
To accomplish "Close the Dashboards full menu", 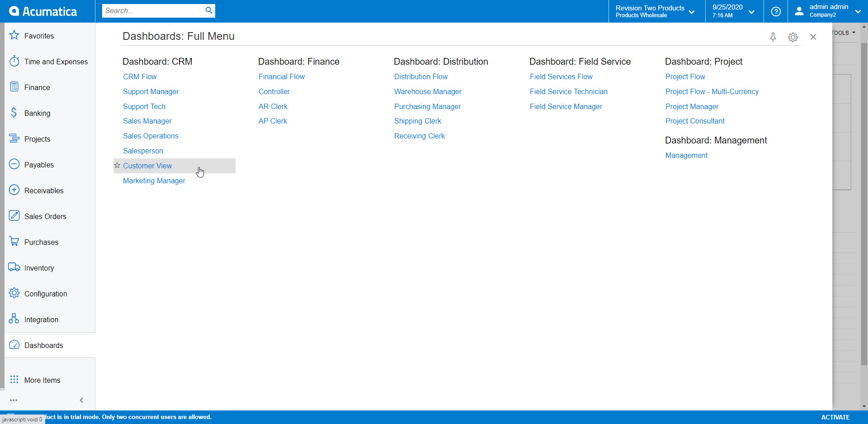I will click(813, 37).
